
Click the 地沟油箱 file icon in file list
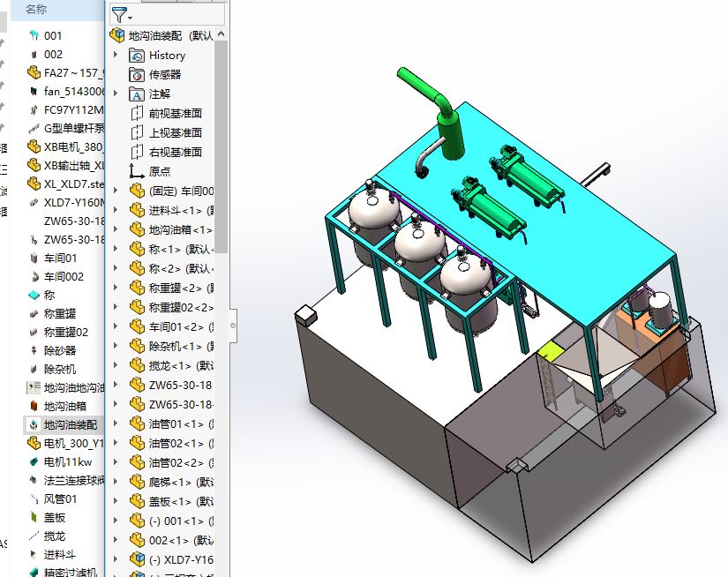[x=34, y=406]
